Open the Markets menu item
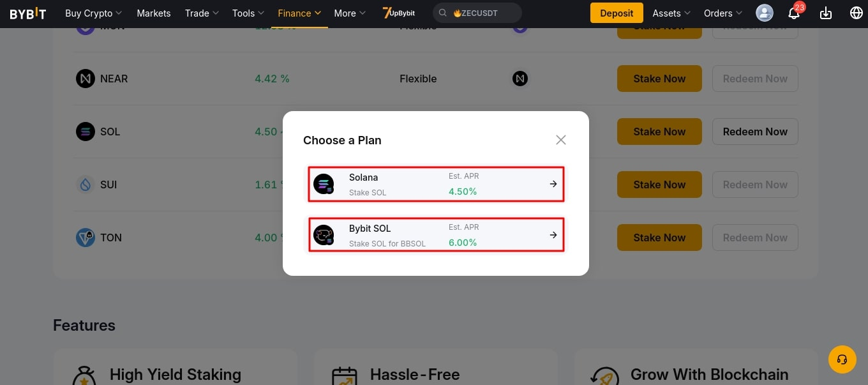The height and width of the screenshot is (385, 868). coord(154,13)
